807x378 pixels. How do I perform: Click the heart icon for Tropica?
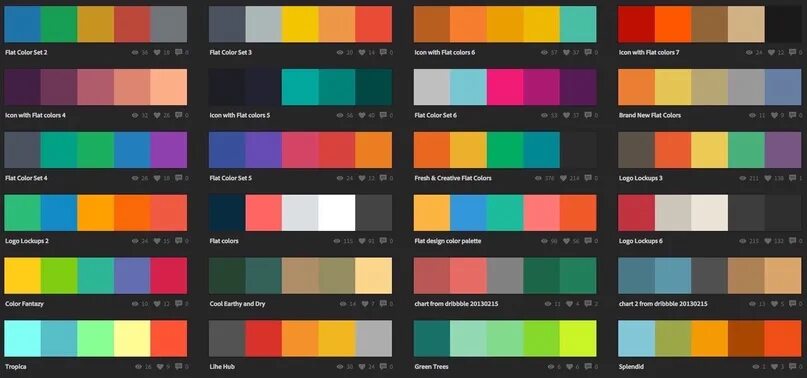(161, 367)
